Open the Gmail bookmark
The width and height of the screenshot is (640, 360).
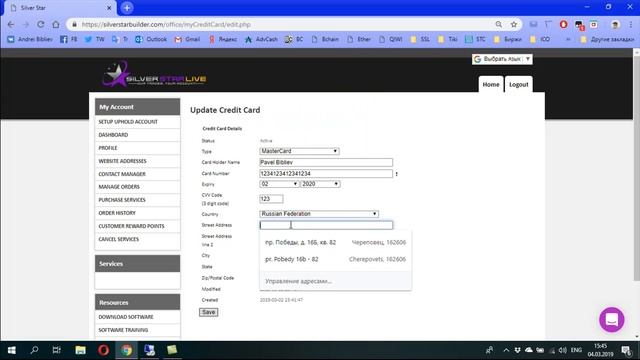[x=187, y=39]
